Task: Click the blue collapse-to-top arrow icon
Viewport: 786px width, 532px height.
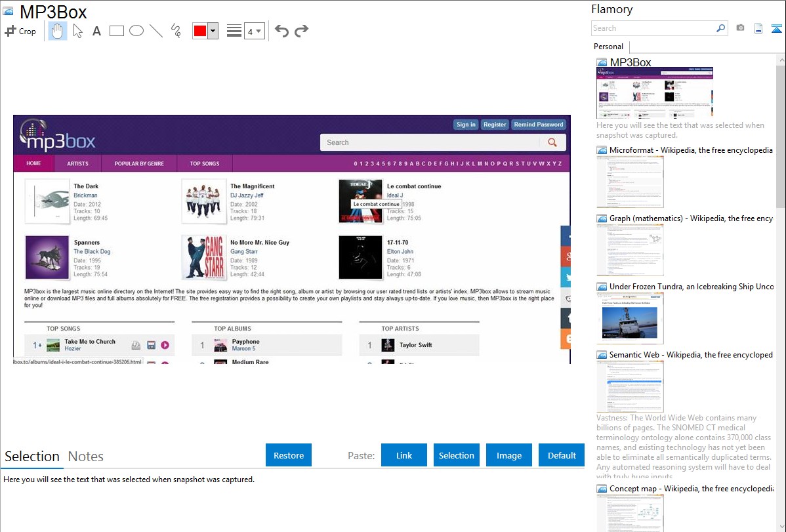Action: click(x=776, y=28)
